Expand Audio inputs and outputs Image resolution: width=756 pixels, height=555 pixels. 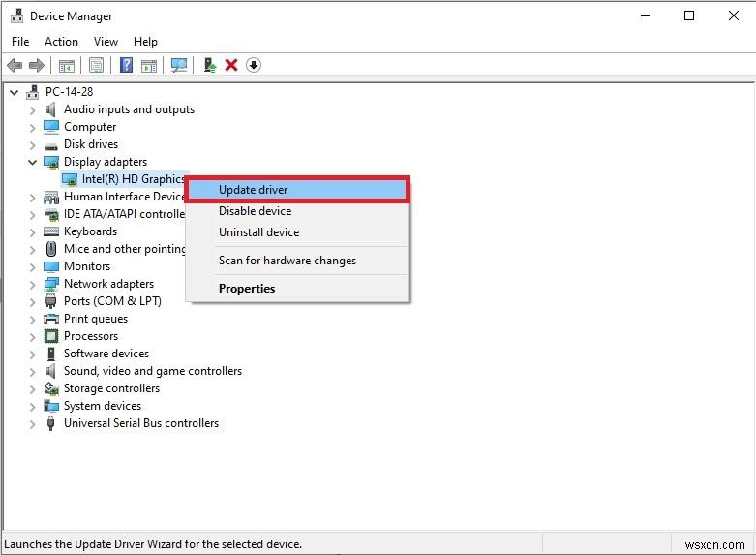point(32,110)
